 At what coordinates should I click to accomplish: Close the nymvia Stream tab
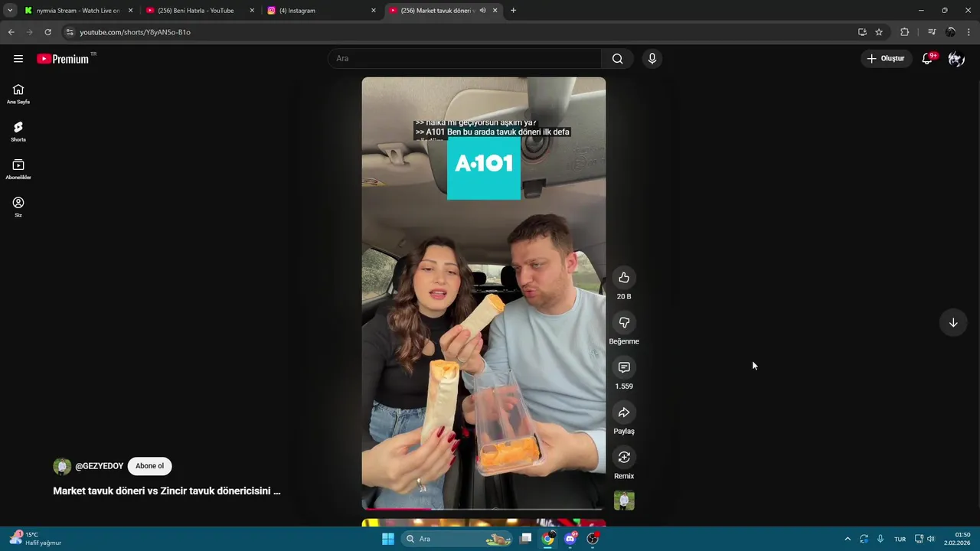130,11
